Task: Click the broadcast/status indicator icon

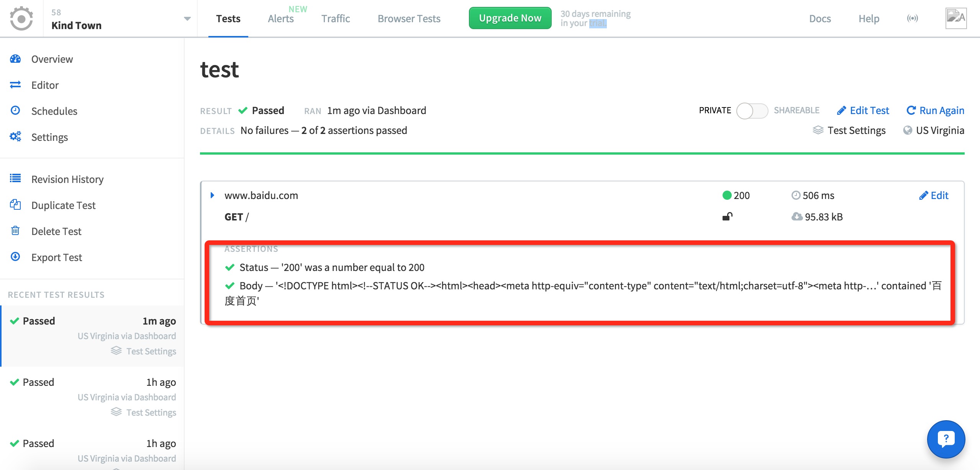Action: pos(913,18)
